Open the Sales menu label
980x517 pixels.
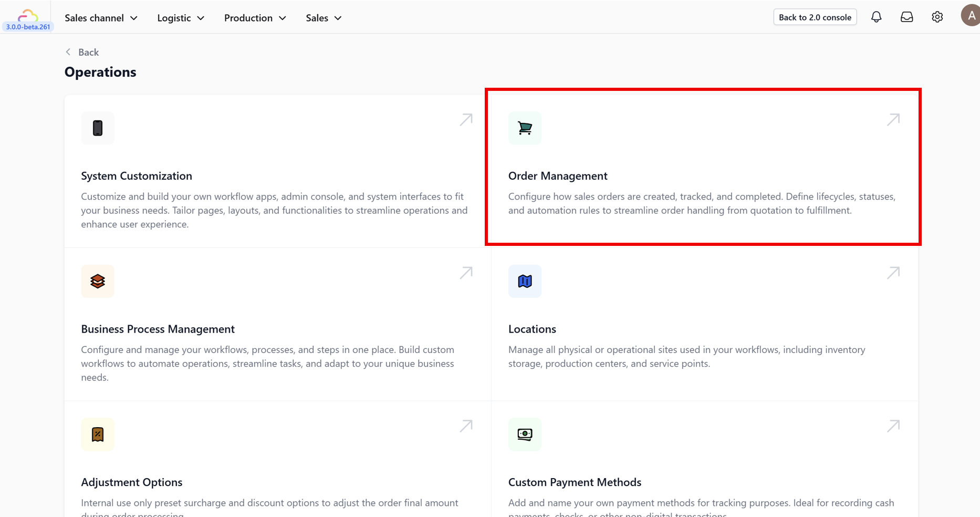317,18
